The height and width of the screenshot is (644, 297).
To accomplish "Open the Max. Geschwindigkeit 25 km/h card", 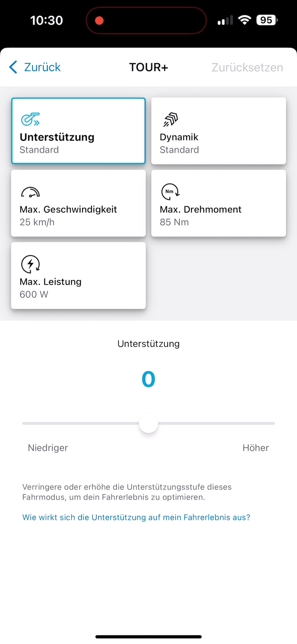I will tap(78, 203).
